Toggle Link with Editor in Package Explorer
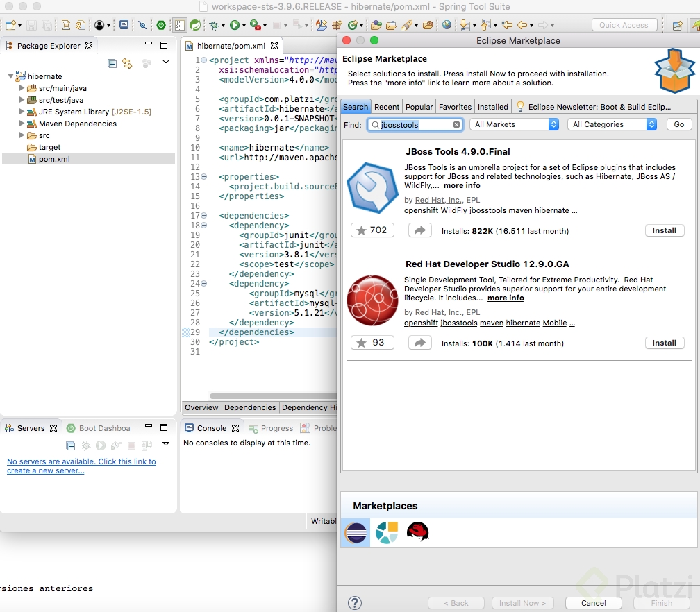This screenshot has height=612, width=700. 127,63
